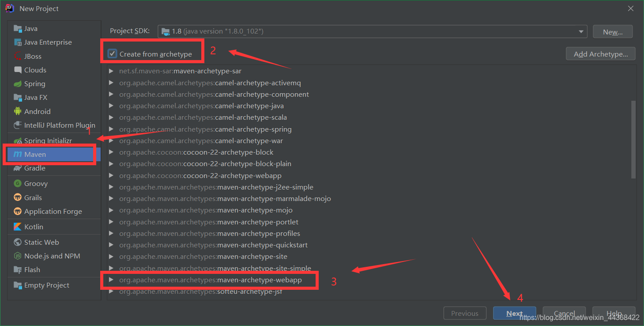The height and width of the screenshot is (326, 644).
Task: Click the Java Enterprise icon
Action: pos(18,42)
